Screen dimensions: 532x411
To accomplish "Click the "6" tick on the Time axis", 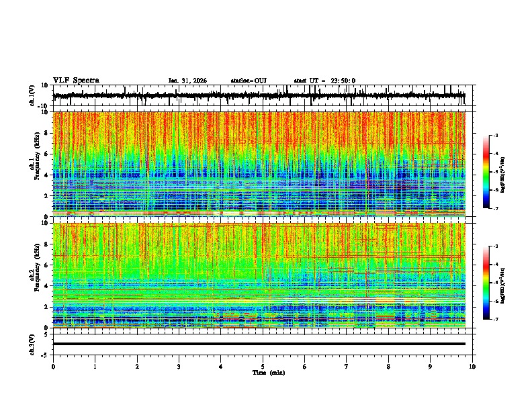I will pos(305,367).
